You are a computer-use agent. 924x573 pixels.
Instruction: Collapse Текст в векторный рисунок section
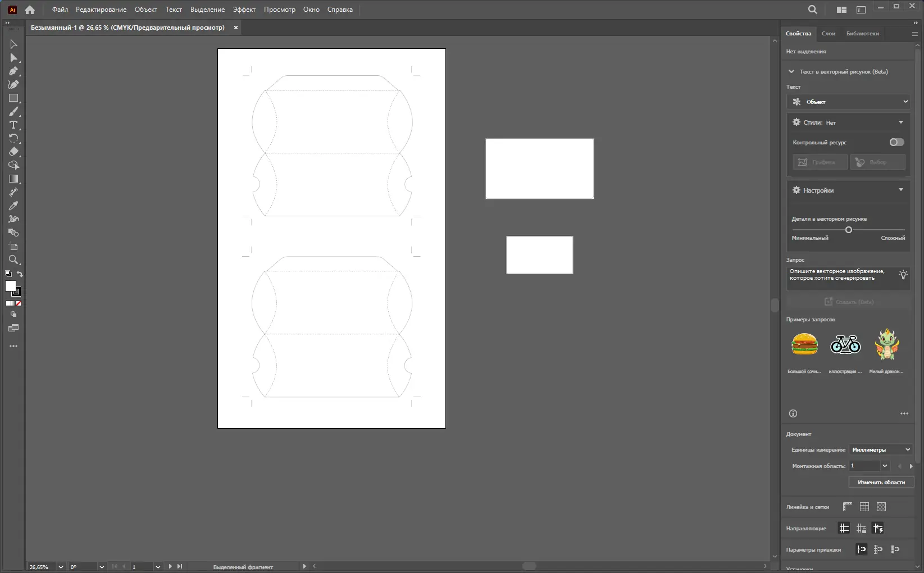[x=791, y=71]
